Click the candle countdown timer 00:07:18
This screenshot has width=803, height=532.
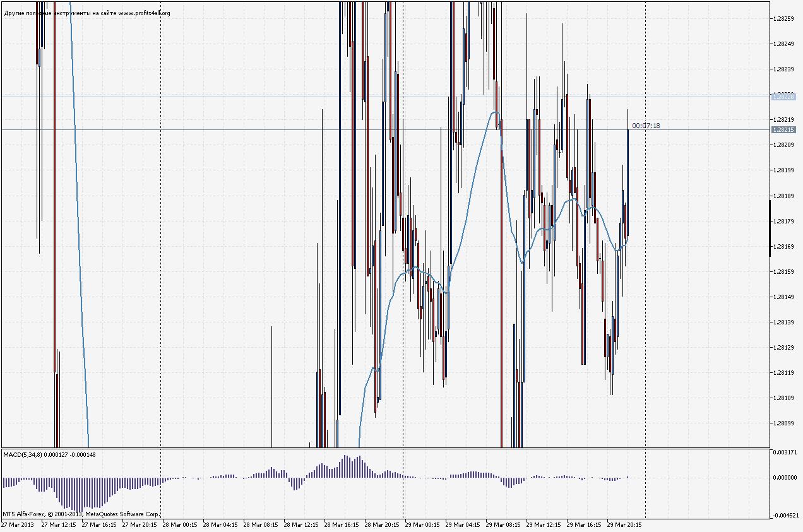pos(646,126)
